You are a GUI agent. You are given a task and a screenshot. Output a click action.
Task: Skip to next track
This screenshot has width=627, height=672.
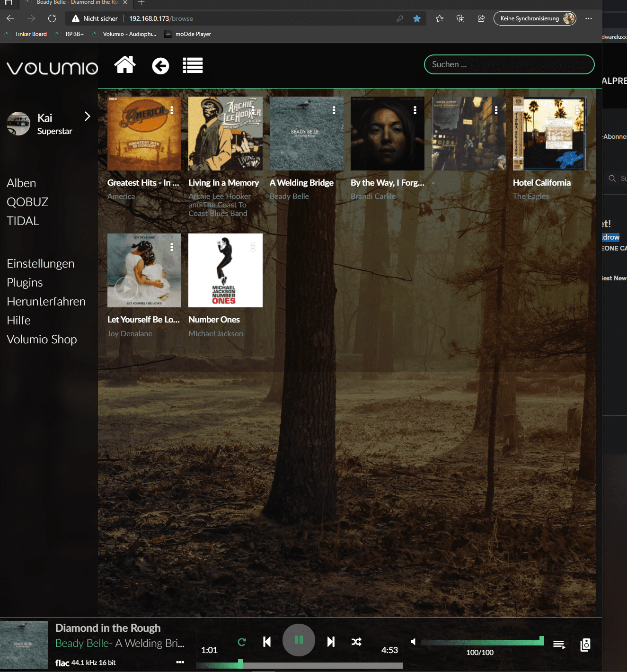click(331, 642)
